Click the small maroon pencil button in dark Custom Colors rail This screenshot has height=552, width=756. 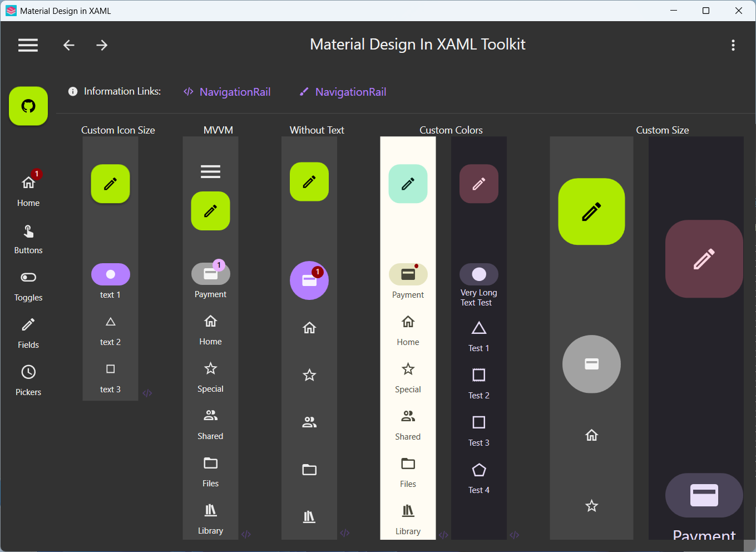pyautogui.click(x=479, y=184)
